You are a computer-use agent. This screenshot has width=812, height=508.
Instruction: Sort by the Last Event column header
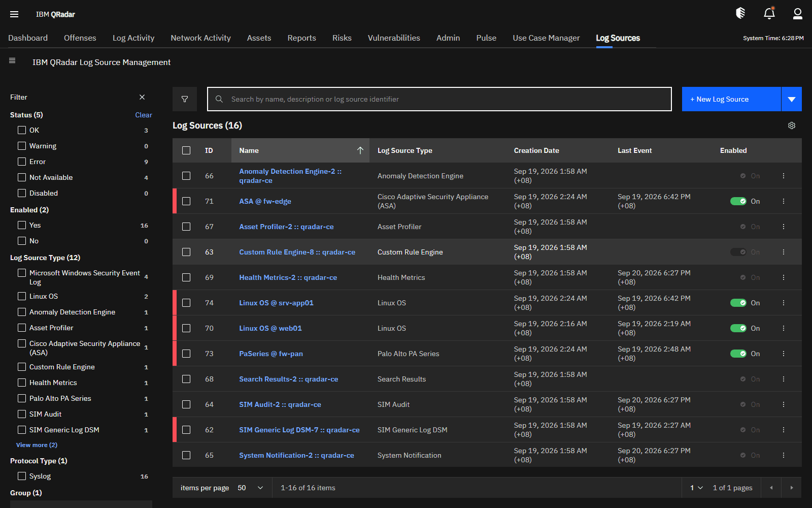click(635, 150)
